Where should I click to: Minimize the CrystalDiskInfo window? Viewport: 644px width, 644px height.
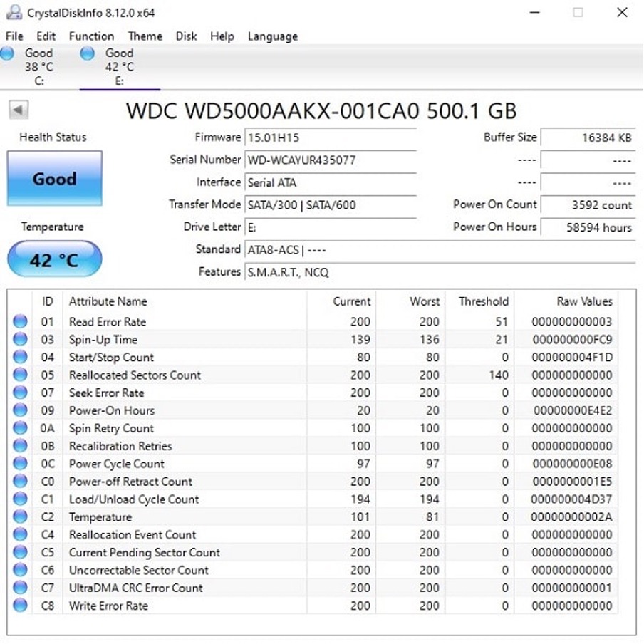[x=534, y=13]
